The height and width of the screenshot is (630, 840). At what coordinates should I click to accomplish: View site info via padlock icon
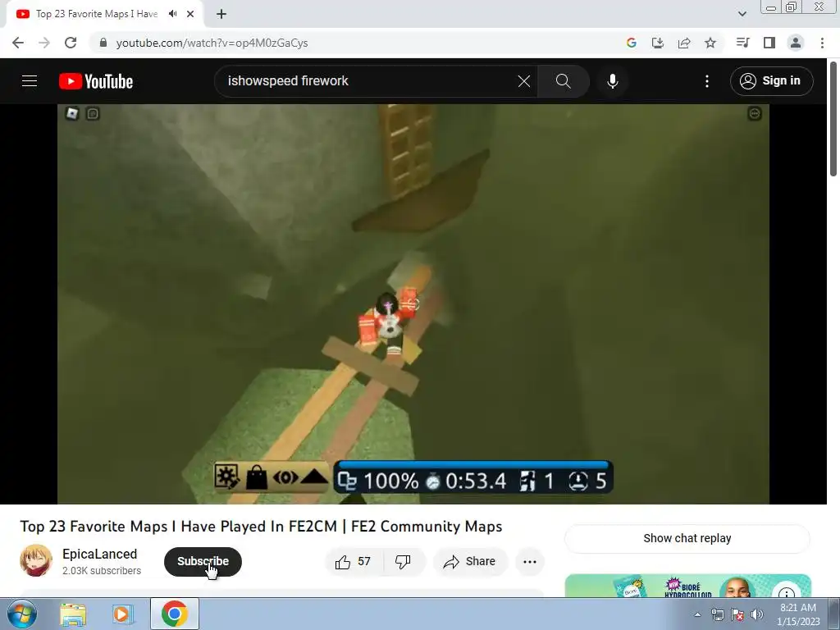point(103,43)
